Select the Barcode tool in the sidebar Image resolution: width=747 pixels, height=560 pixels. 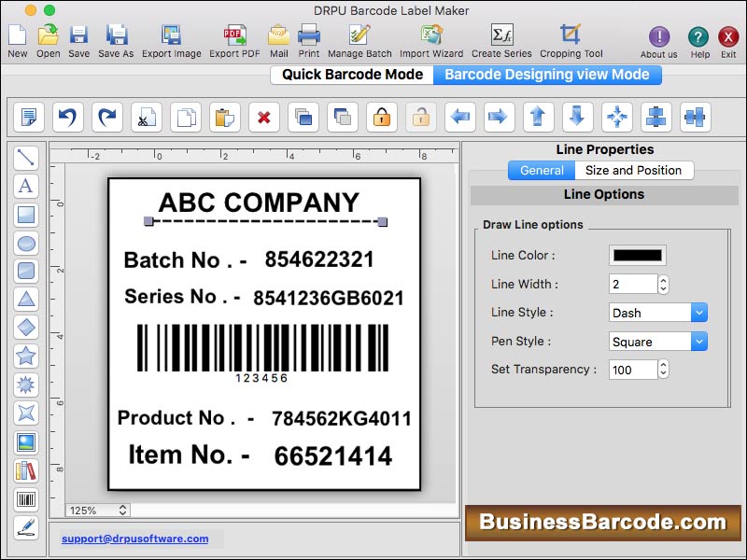[x=26, y=497]
